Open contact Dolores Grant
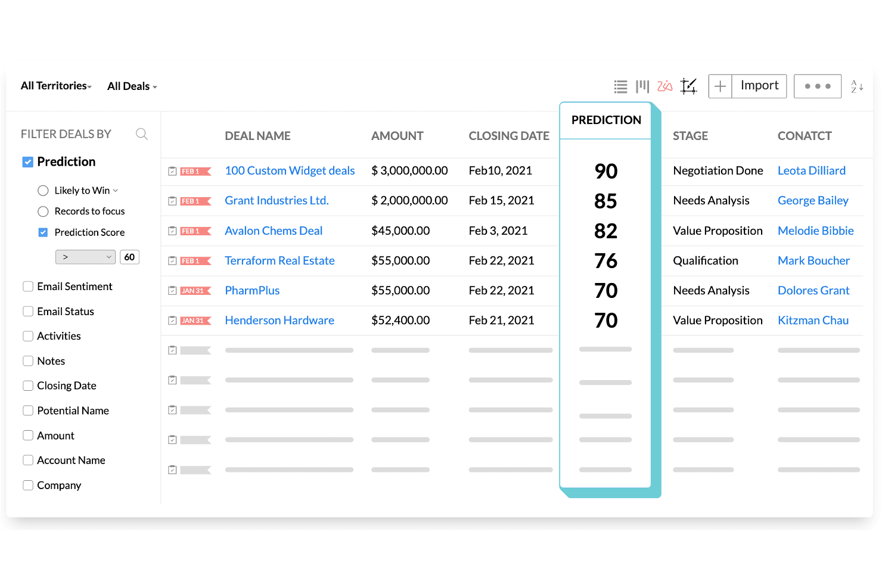The width and height of the screenshot is (882, 588). click(x=813, y=291)
